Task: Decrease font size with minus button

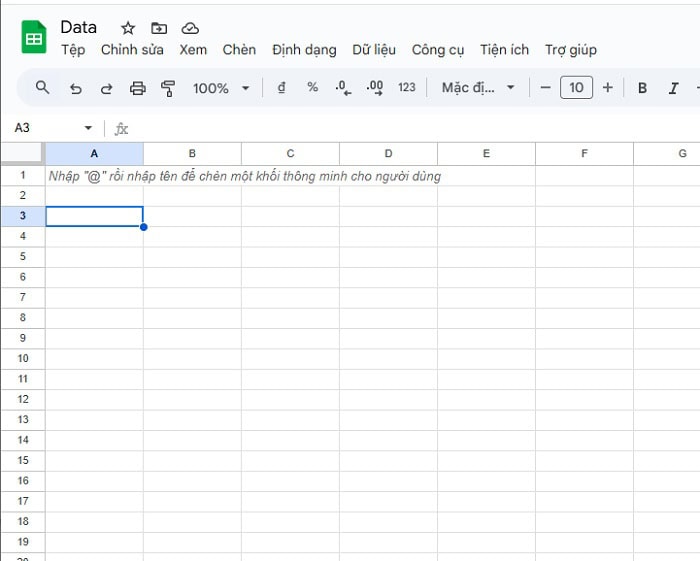Action: (545, 88)
